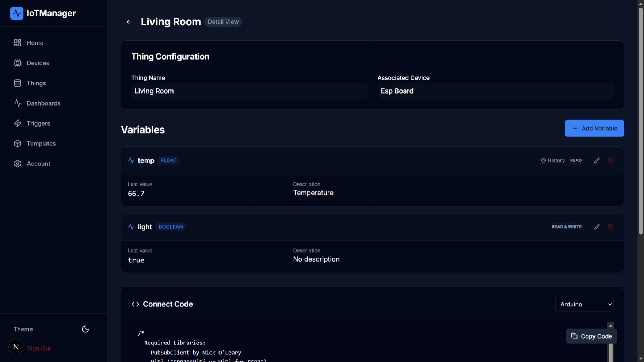Click the Detail View badge
The width and height of the screenshot is (644, 362).
[223, 22]
